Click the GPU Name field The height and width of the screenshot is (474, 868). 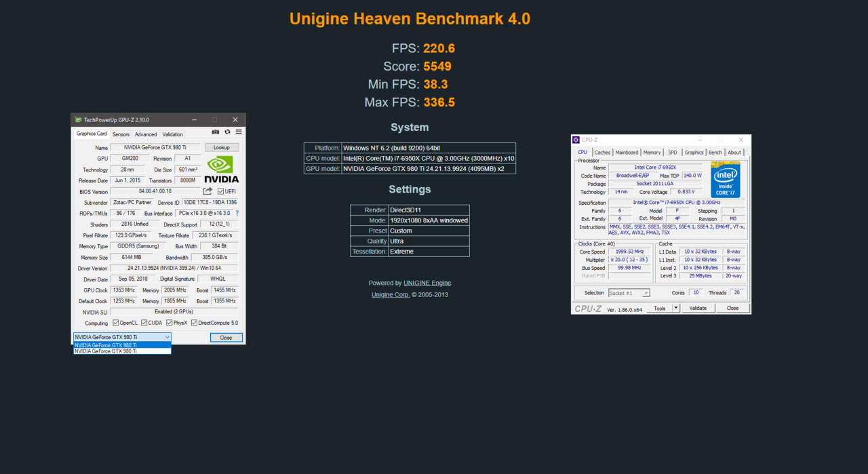(157, 147)
